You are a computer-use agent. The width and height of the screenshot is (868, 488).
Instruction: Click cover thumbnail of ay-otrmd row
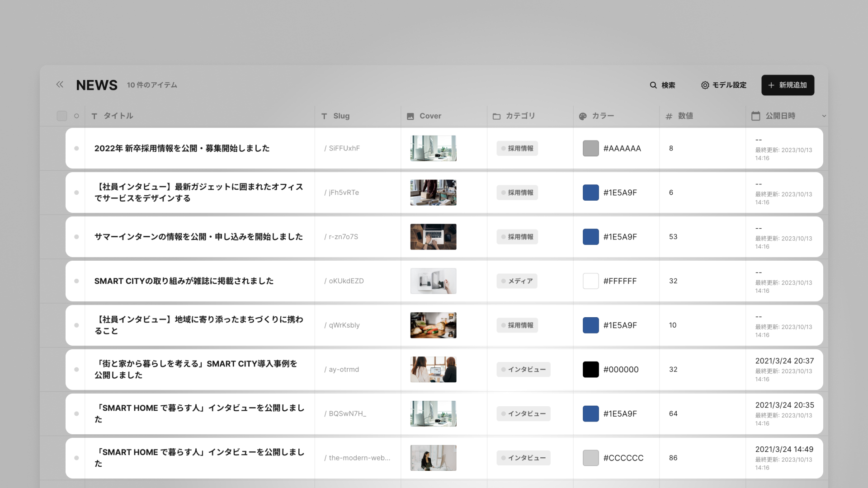[433, 370]
